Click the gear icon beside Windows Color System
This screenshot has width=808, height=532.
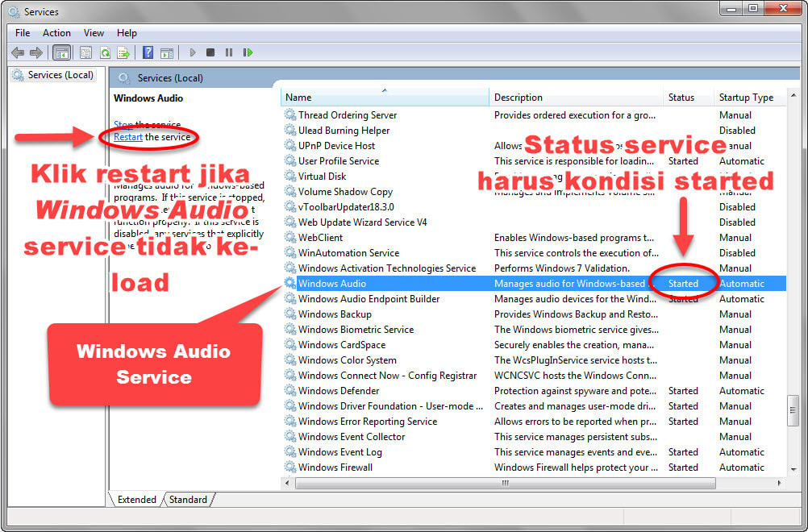point(290,360)
